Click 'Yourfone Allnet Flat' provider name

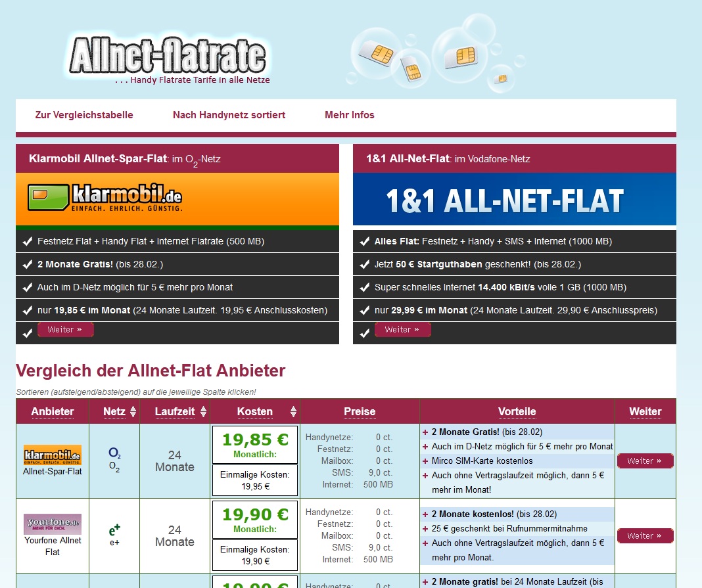pyautogui.click(x=53, y=546)
